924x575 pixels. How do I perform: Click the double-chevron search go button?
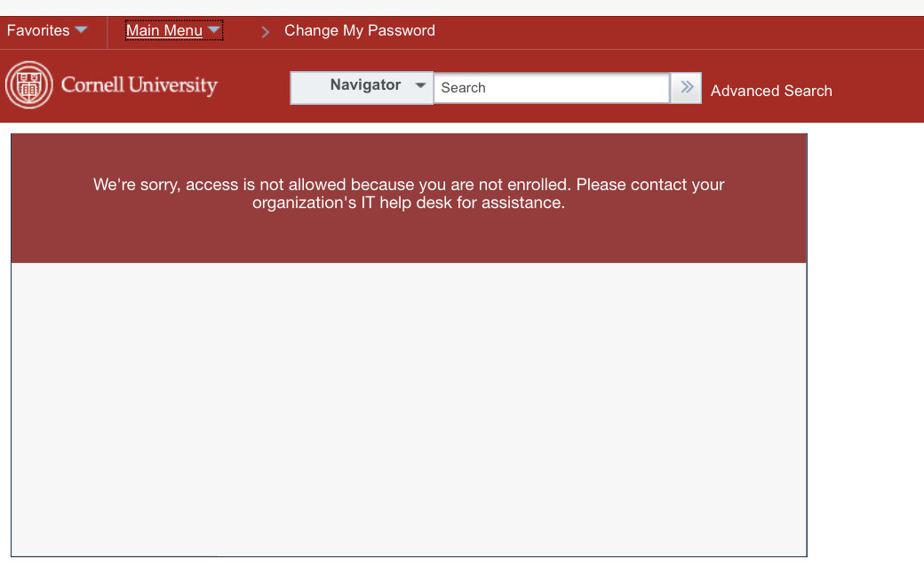click(686, 87)
